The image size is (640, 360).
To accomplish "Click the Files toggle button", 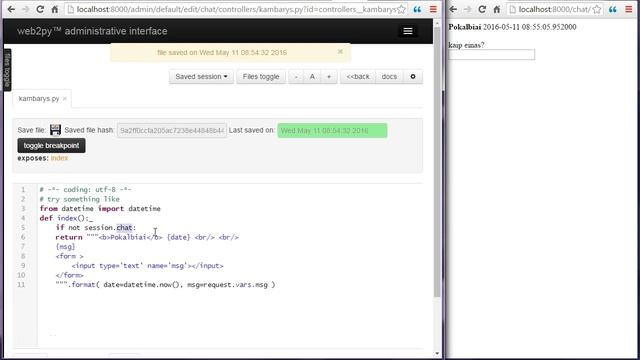I will [x=261, y=76].
